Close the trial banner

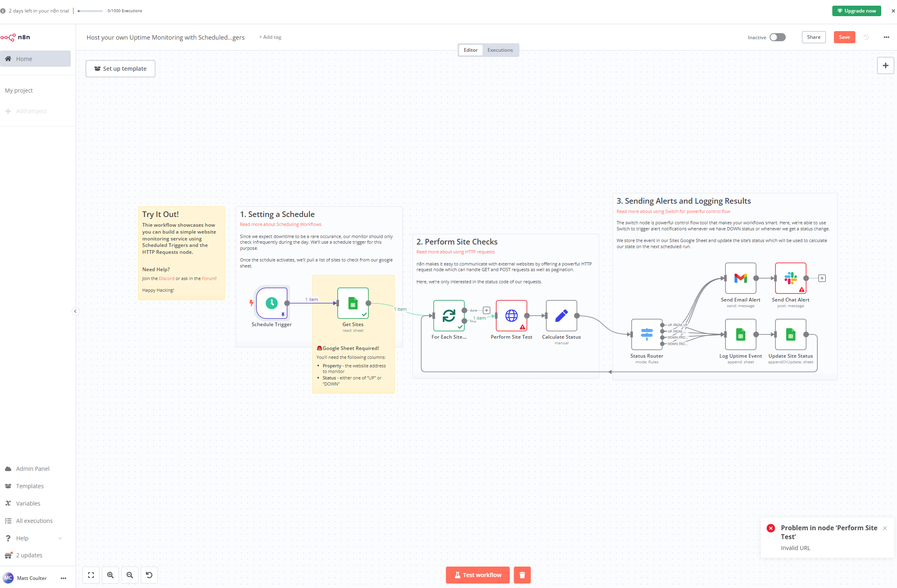[x=893, y=11]
